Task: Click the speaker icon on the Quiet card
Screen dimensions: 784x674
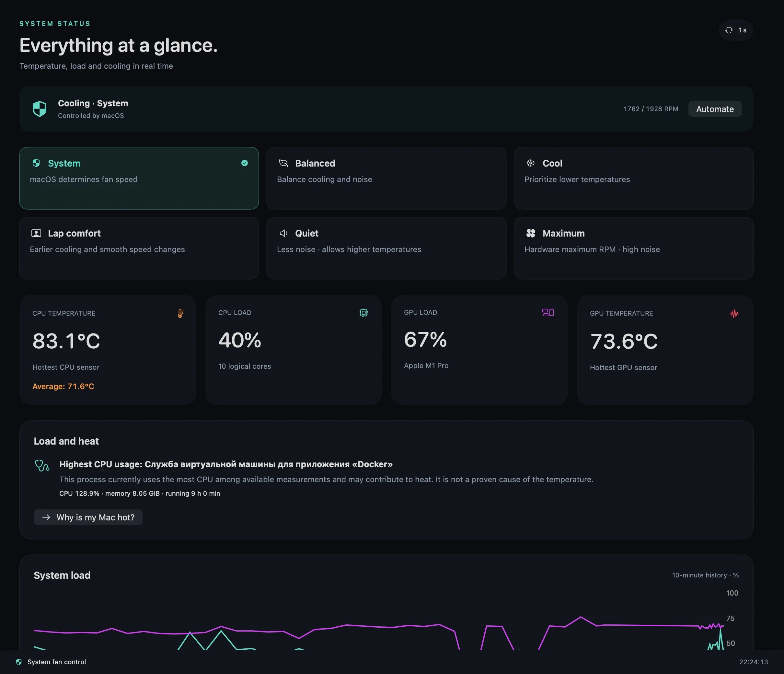Action: click(x=283, y=233)
